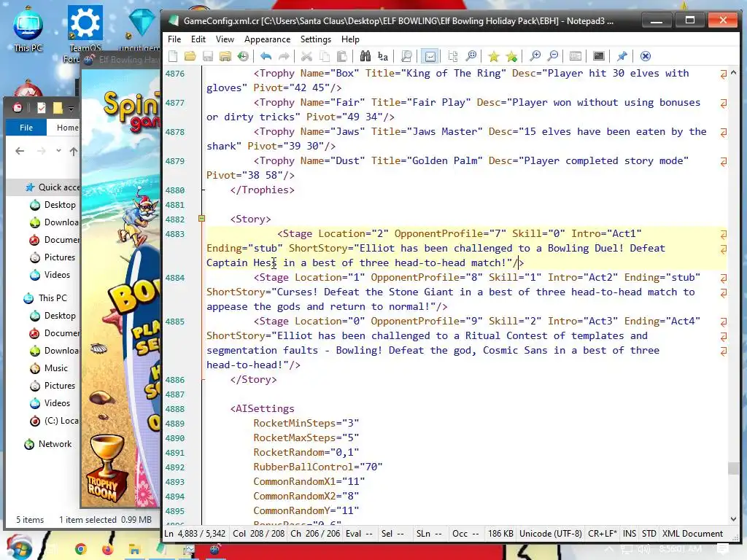Click the Trophy Room button in game window

(x=107, y=470)
